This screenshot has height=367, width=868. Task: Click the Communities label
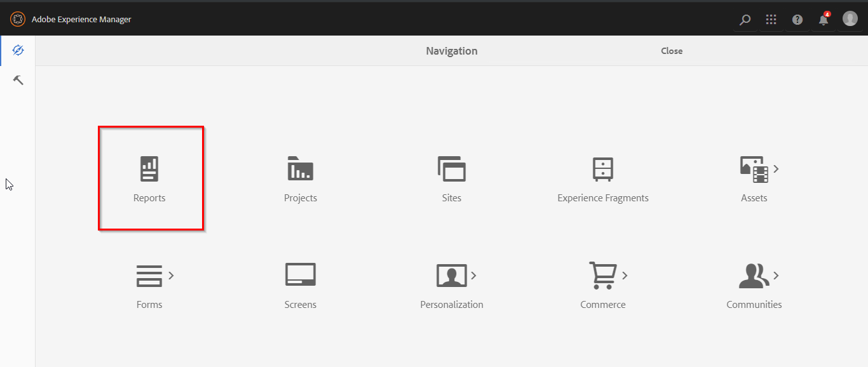pos(754,305)
